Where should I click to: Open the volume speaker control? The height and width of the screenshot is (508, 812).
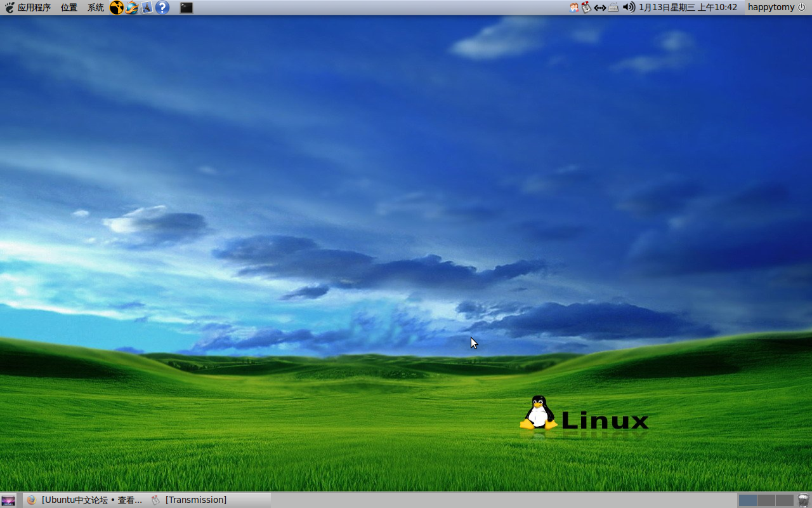click(x=629, y=8)
